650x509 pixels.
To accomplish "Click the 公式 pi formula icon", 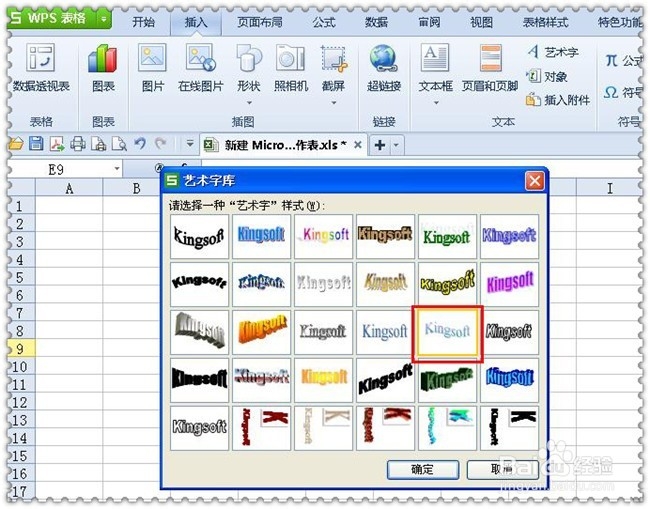I will tap(612, 61).
